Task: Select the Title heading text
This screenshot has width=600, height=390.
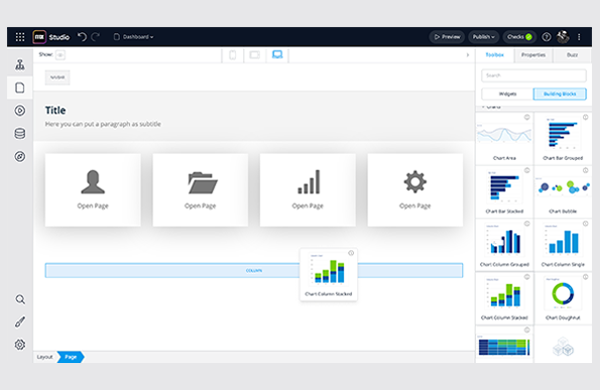Action: pyautogui.click(x=55, y=110)
